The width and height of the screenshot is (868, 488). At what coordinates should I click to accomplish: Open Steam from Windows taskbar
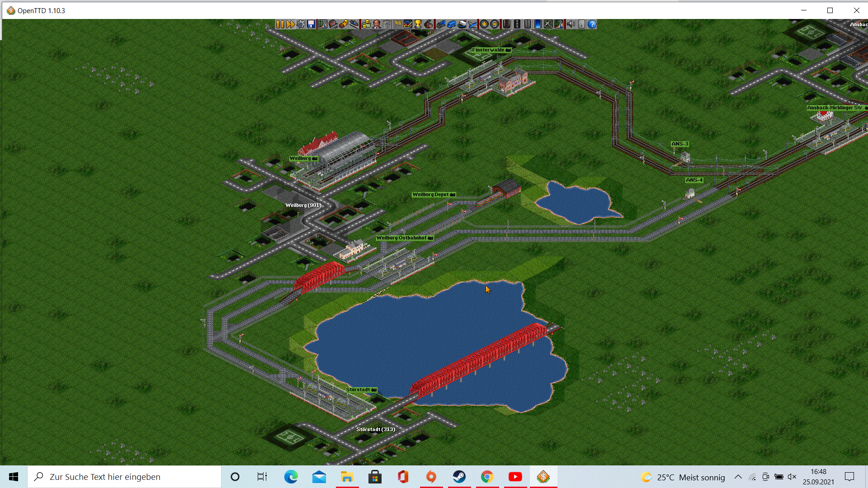click(x=459, y=477)
